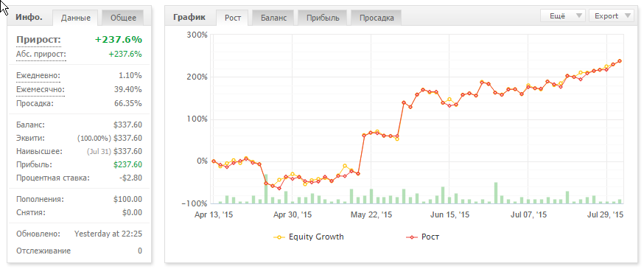Switch to the Данные tab

[76, 18]
